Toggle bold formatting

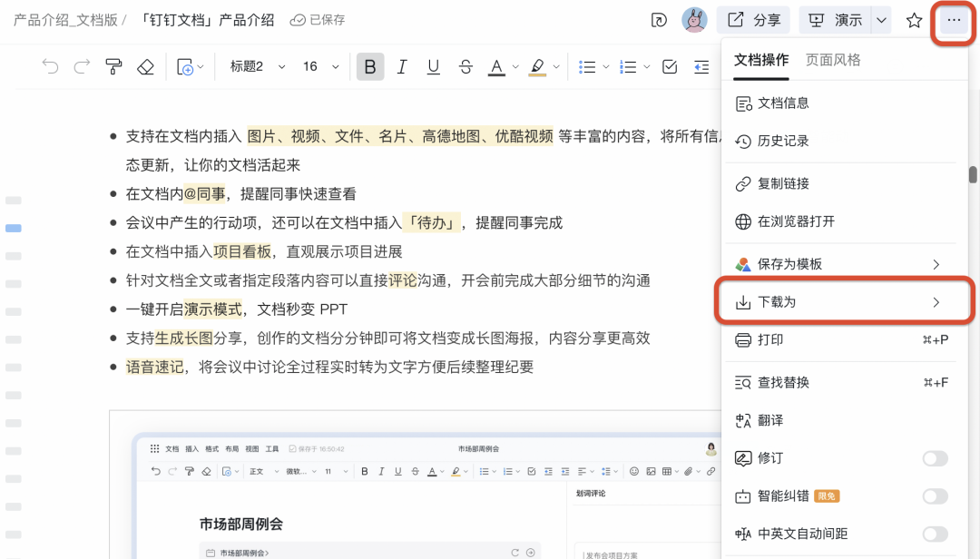pyautogui.click(x=370, y=66)
